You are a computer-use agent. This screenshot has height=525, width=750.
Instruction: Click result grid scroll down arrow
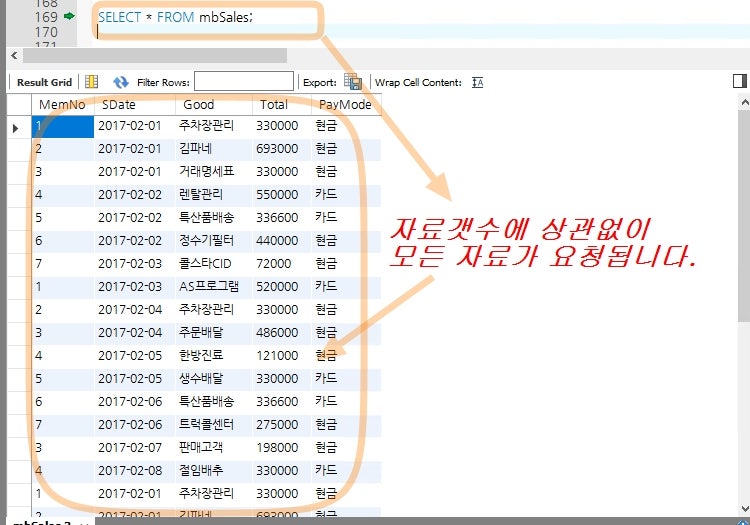point(744,508)
